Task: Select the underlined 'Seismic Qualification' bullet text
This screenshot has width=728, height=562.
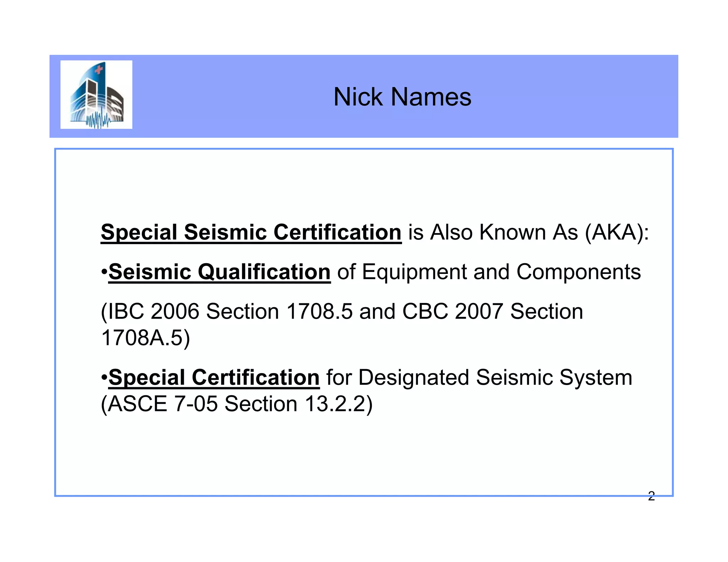Action: [x=219, y=272]
